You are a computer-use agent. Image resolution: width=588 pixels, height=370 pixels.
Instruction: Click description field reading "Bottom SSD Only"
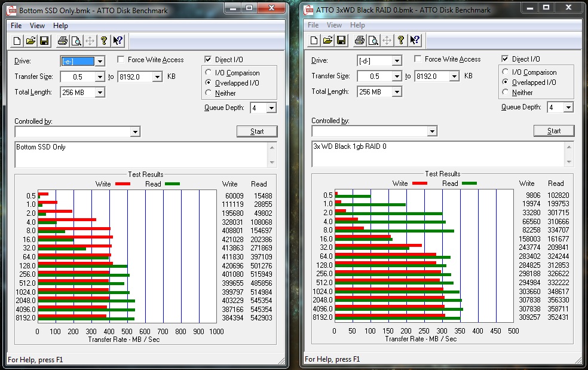(141, 154)
